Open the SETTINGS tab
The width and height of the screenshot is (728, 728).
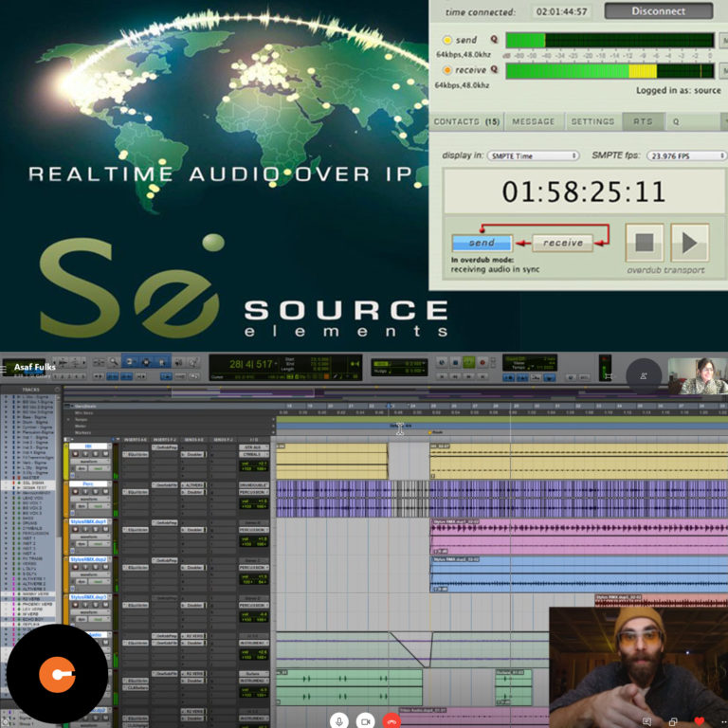tap(592, 121)
